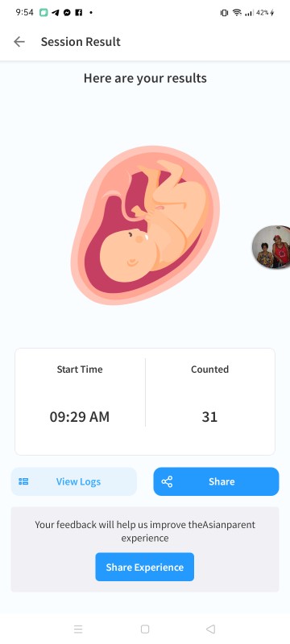Screen dimensions: 290x644
Task: Tap the View Logs list icon
Action: tap(23, 481)
